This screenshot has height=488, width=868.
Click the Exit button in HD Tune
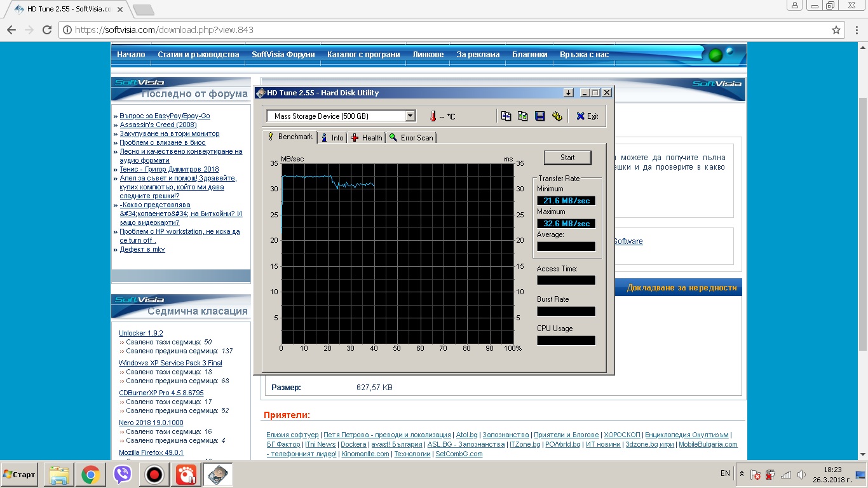tap(587, 116)
